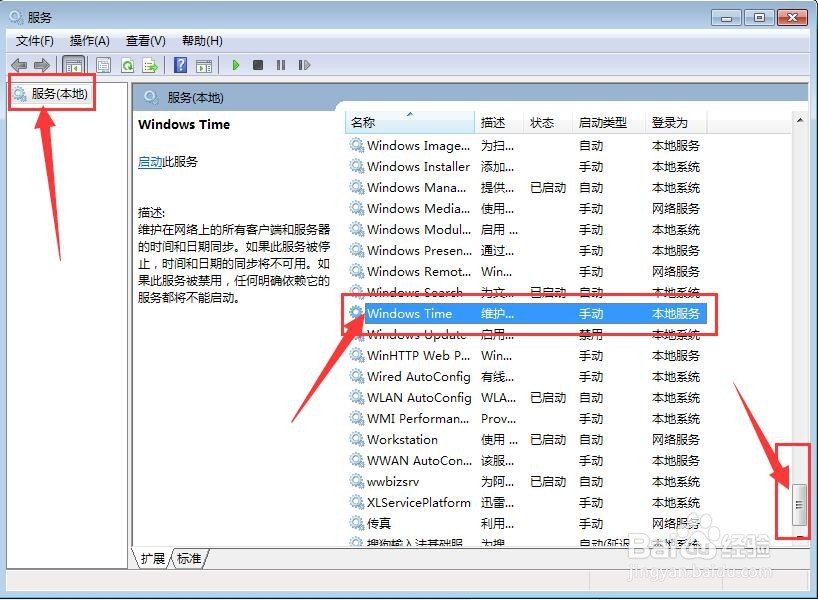Click gear icon beside XLServicePlatform
This screenshot has height=600, width=818.
pos(357,502)
